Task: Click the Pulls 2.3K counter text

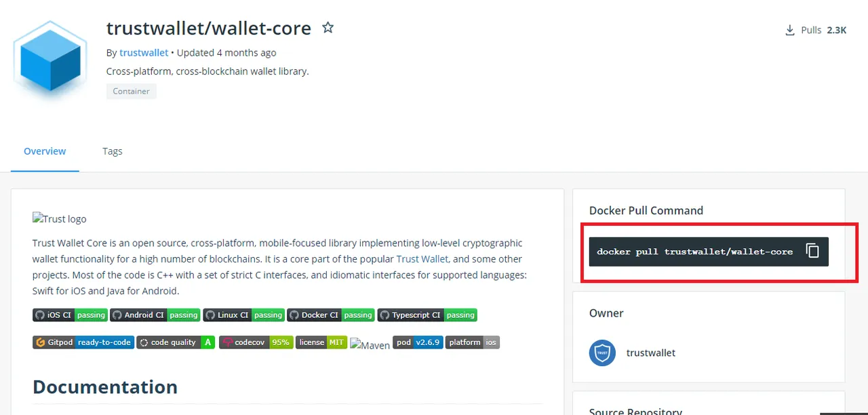Action: [x=824, y=30]
